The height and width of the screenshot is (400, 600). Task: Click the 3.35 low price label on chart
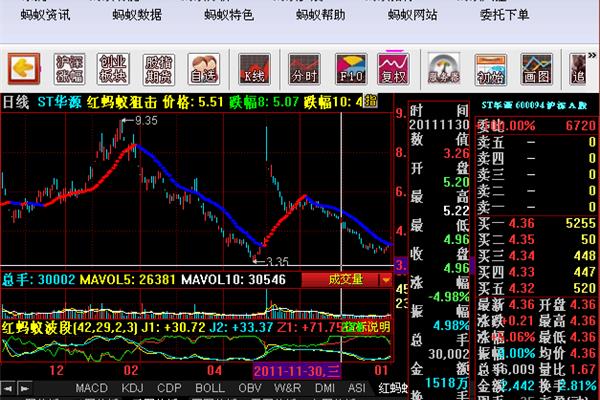click(x=277, y=262)
